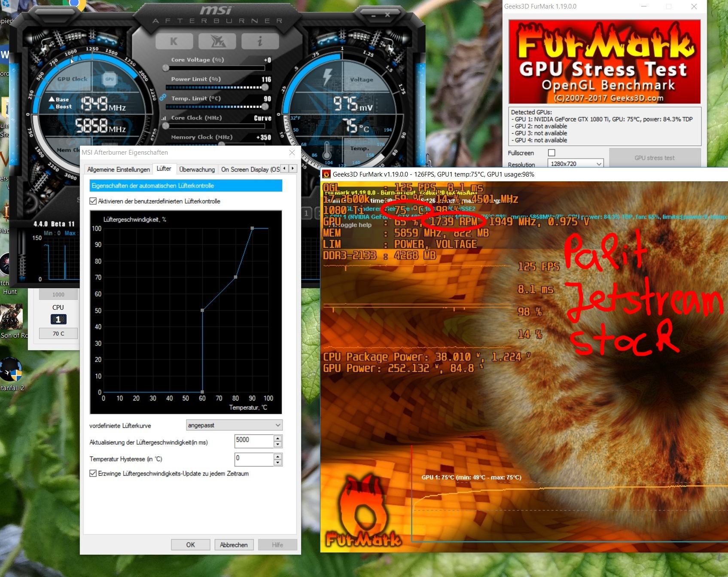Toggle Aktivieren der benutzerdefinierten Lüfterkontrolle checkbox
This screenshot has width=728, height=577.
coord(93,201)
